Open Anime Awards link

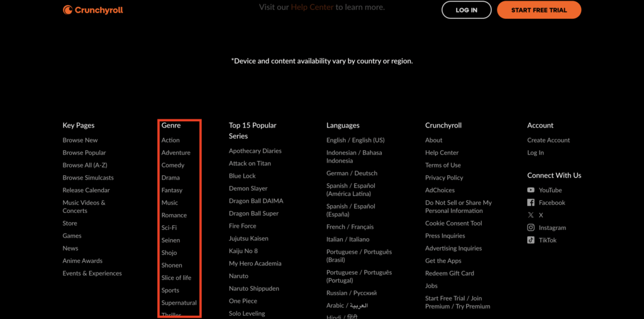click(82, 261)
